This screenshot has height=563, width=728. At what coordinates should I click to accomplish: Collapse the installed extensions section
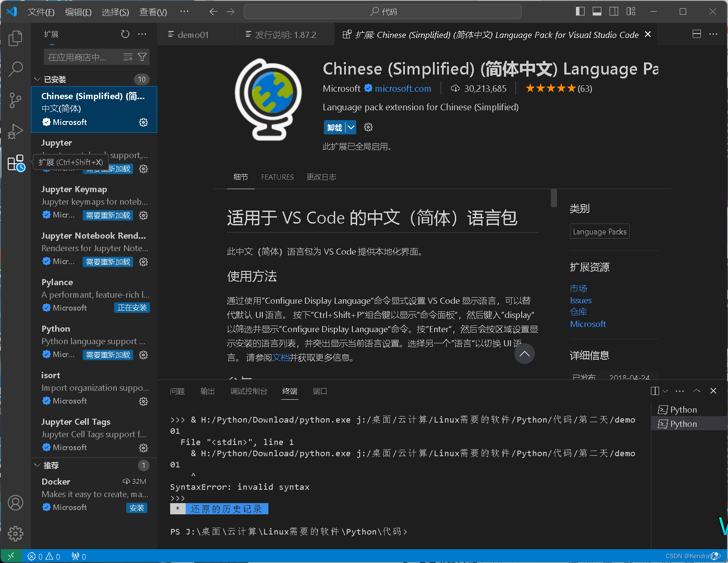tap(37, 79)
